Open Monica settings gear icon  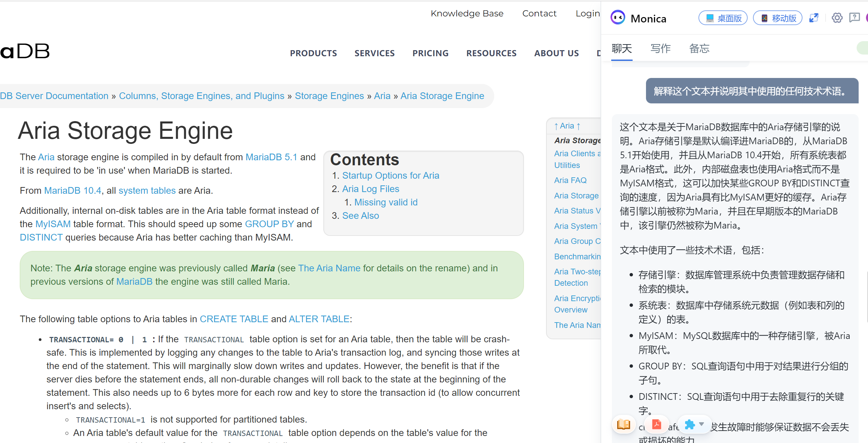pos(837,17)
